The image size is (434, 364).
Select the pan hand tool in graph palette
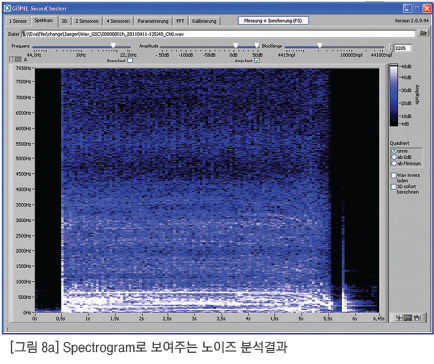click(417, 318)
